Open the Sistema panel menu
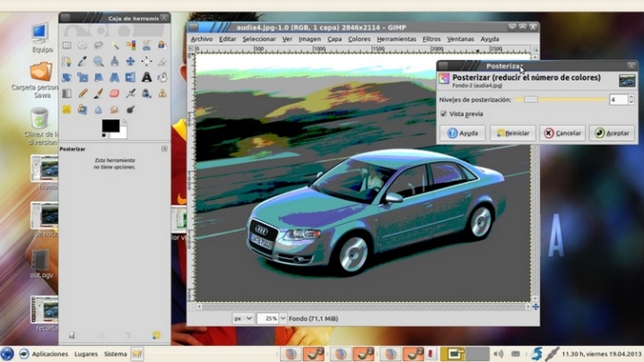The image size is (644, 362). (116, 354)
